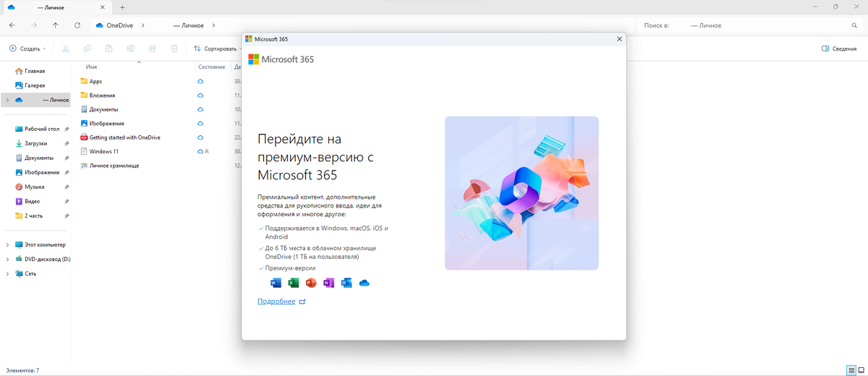Click the Copy icon in Explorer toolbar

87,48
